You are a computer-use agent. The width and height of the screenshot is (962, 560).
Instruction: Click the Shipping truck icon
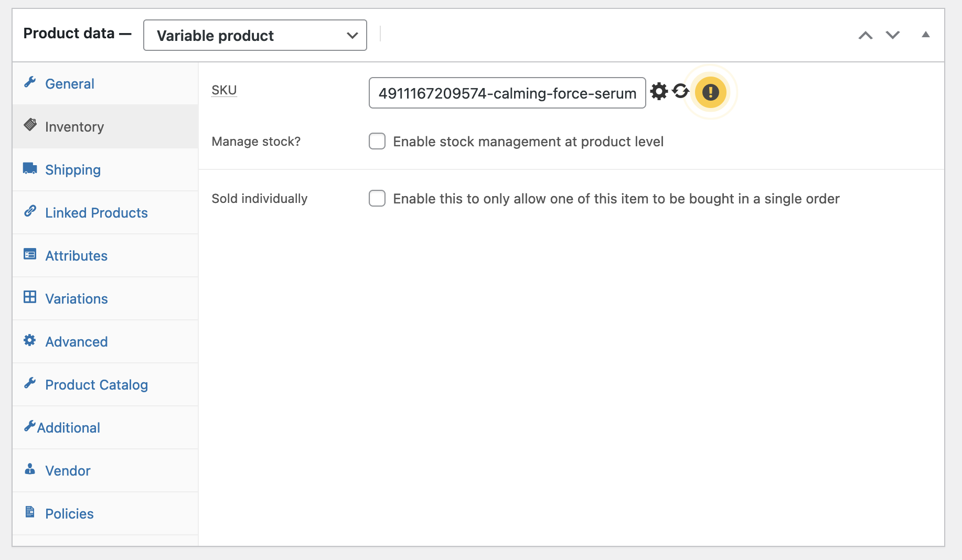[30, 169]
